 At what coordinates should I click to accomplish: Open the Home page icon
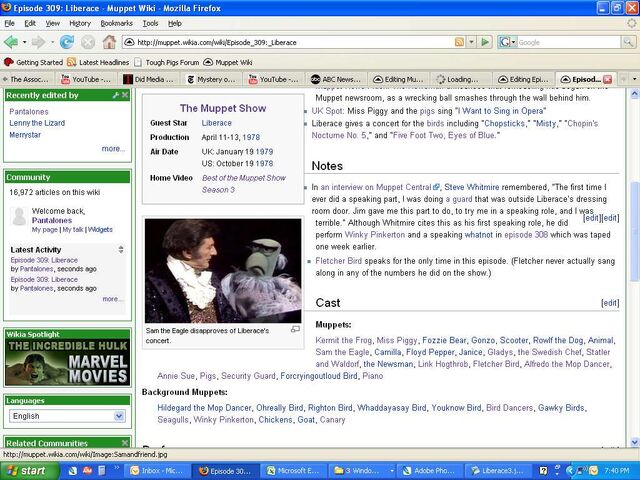[109, 42]
